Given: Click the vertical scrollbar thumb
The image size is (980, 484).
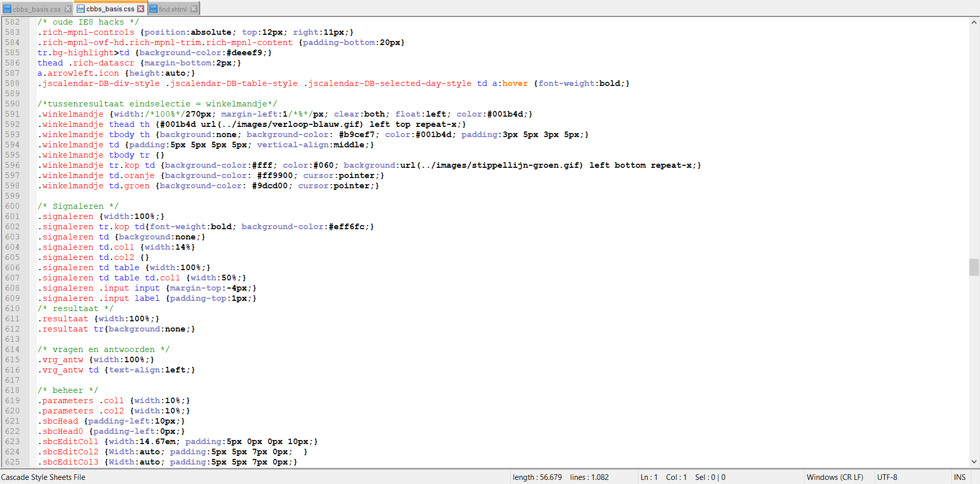Looking at the screenshot, I should 974,267.
